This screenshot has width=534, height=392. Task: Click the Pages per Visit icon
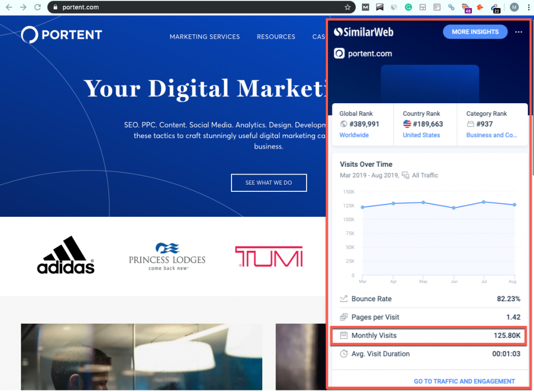(344, 317)
